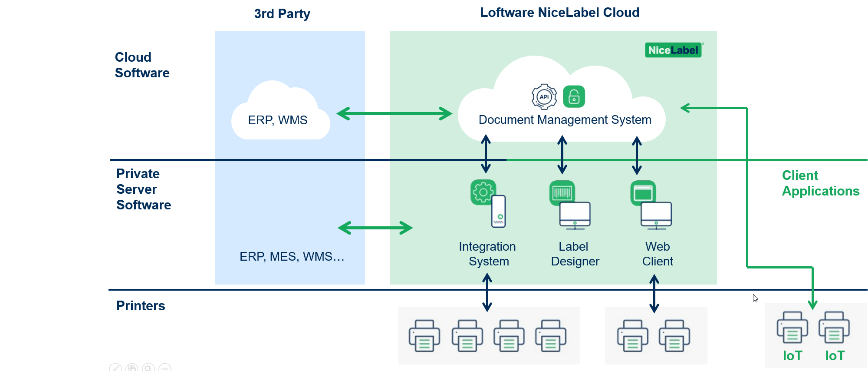Viewport: 868px width, 371px height.
Task: Click the right IoT printer icon
Action: (x=834, y=328)
